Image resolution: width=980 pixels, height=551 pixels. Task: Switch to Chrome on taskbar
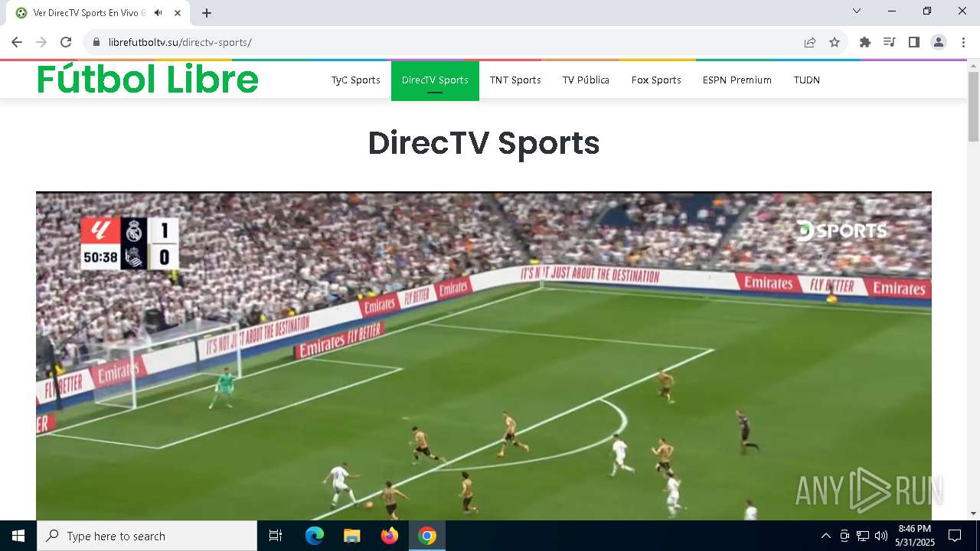point(427,536)
